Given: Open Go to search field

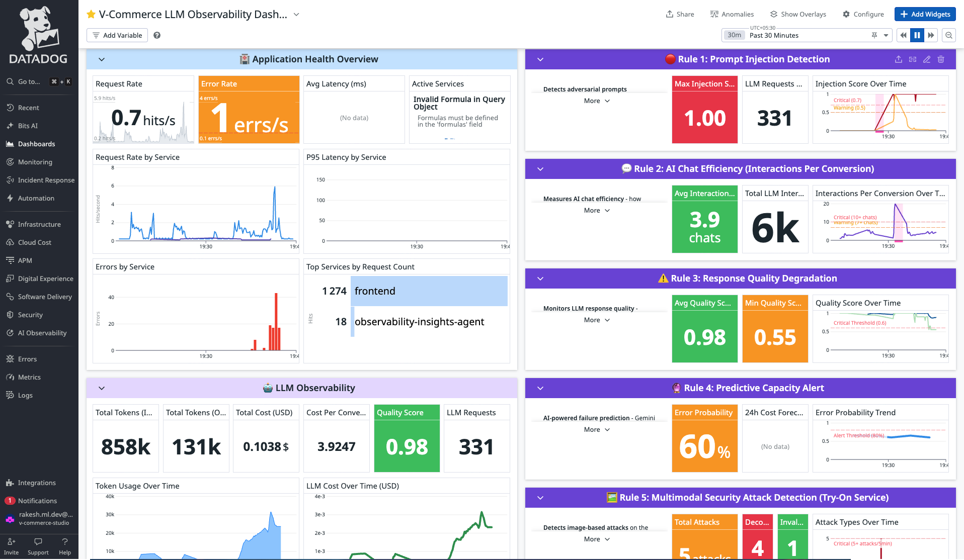Looking at the screenshot, I should pos(39,81).
